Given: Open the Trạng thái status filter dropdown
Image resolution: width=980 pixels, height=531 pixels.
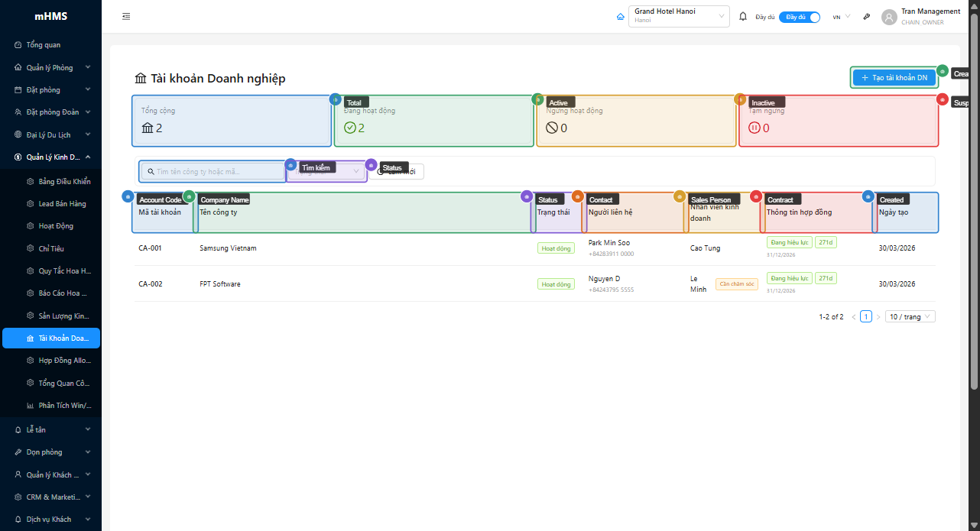Looking at the screenshot, I should (327, 172).
